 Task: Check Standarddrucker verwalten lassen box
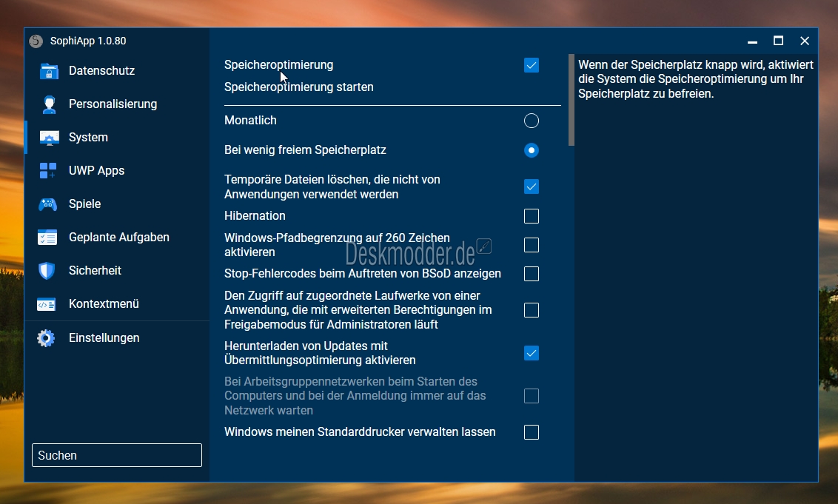[x=532, y=432]
